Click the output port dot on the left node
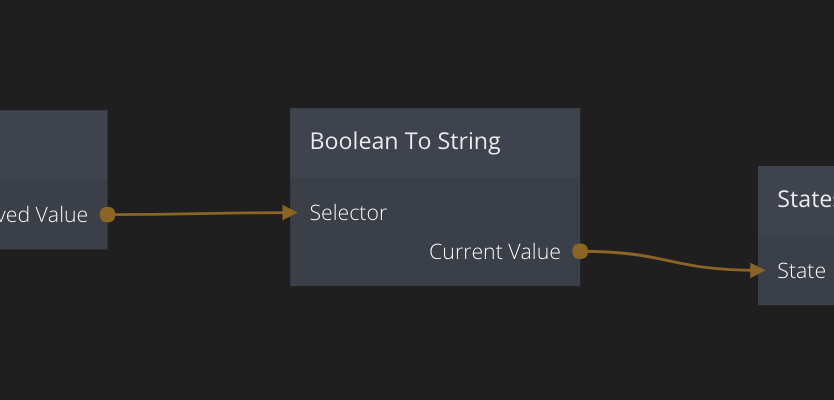 coord(107,214)
